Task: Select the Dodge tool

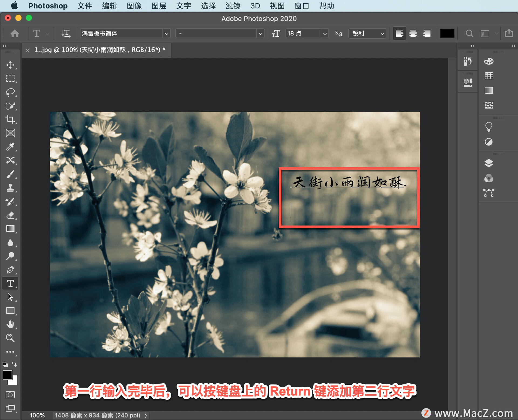Action: (x=10, y=256)
